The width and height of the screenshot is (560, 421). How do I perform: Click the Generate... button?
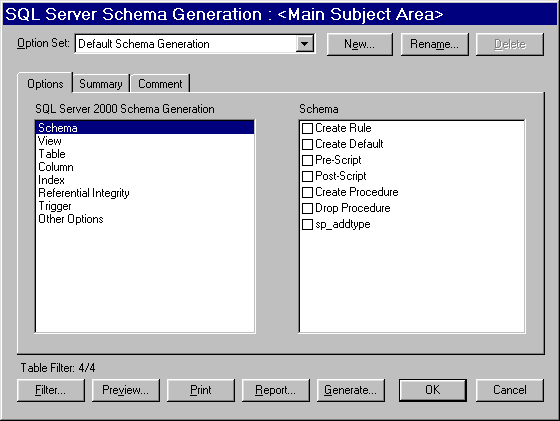pos(351,390)
